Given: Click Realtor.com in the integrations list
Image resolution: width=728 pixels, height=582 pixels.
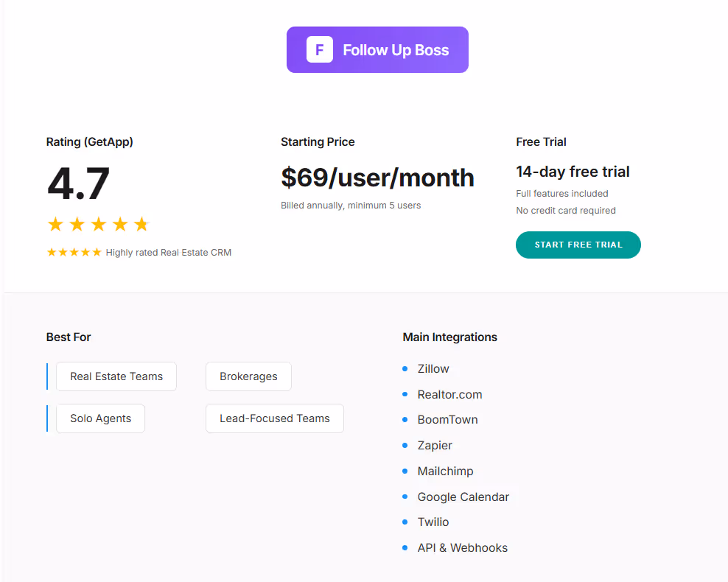Looking at the screenshot, I should tap(449, 394).
